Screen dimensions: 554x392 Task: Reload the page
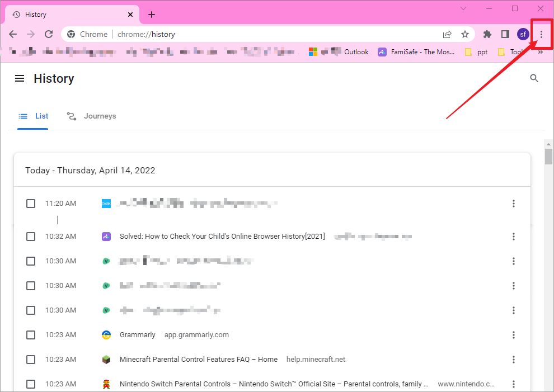[x=49, y=34]
